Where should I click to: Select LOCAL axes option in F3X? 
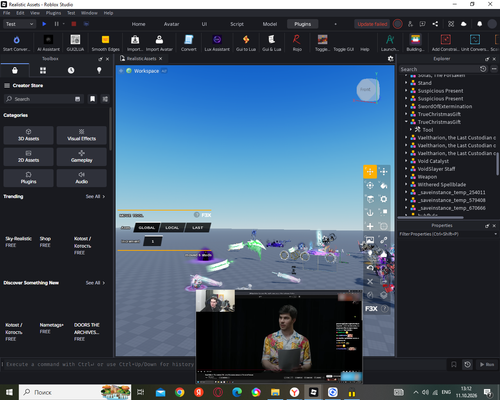point(172,228)
